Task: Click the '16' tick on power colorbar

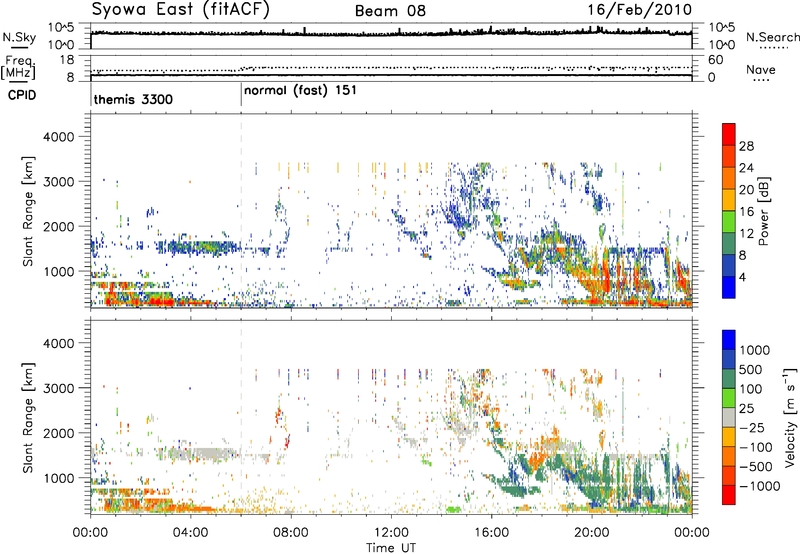Action: pyautogui.click(x=746, y=212)
